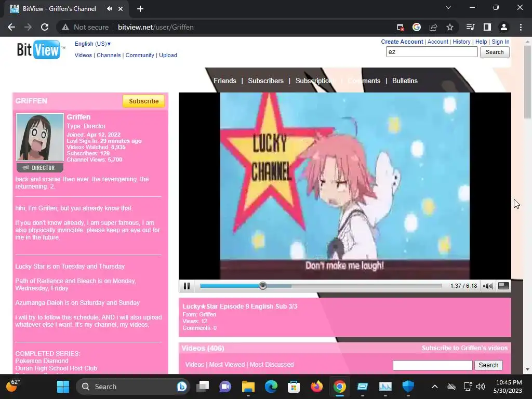Open the Chrome profile icon
532x399 pixels.
coord(504,27)
